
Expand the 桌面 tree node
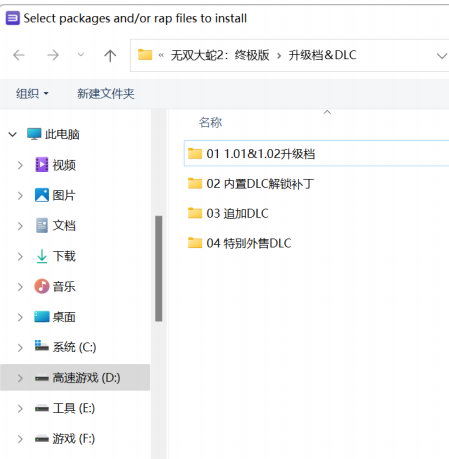(20, 317)
